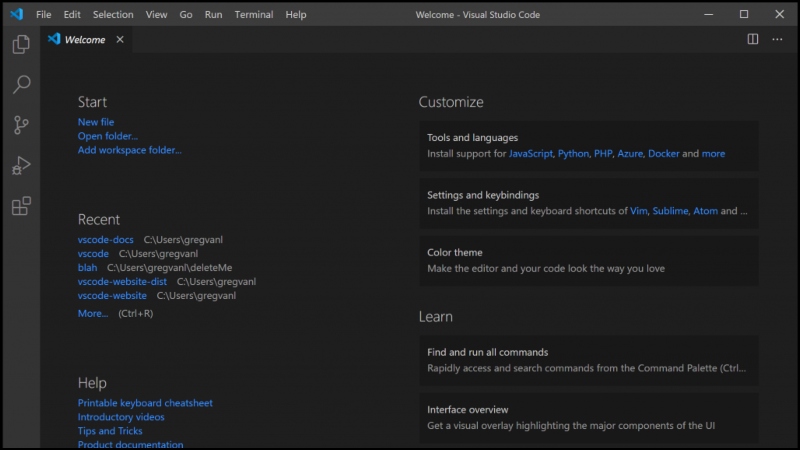Install Vim keyboard shortcuts
The height and width of the screenshot is (450, 800).
pos(638,211)
